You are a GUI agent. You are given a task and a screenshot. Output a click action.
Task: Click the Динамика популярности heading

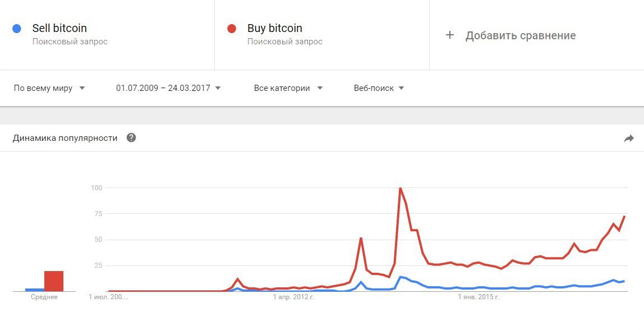pos(65,138)
